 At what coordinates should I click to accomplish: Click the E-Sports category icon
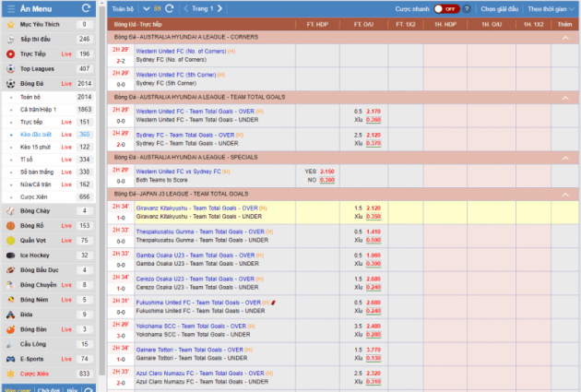10,359
